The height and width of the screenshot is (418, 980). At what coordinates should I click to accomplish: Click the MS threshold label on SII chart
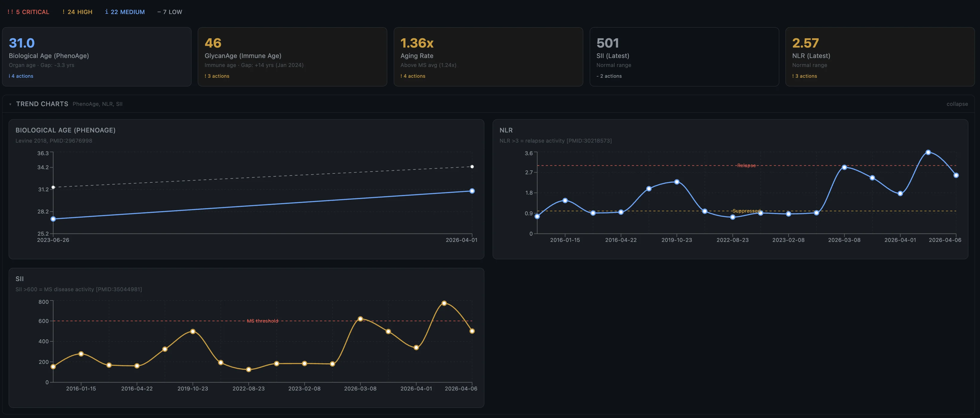[x=263, y=321]
